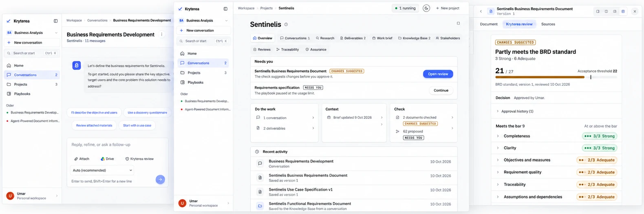Click the Umar avatar in the middle window
Viewport: 644px width, 214px height.
[182, 203]
